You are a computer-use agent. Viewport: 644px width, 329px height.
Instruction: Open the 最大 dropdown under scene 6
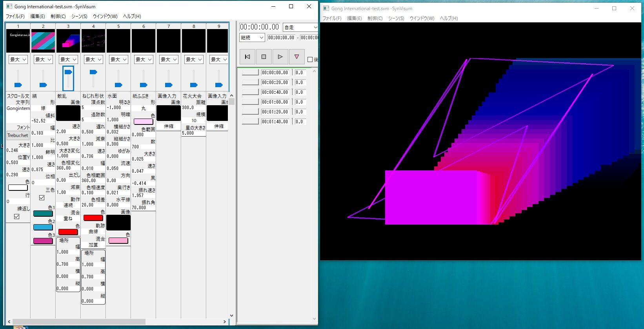coord(144,59)
